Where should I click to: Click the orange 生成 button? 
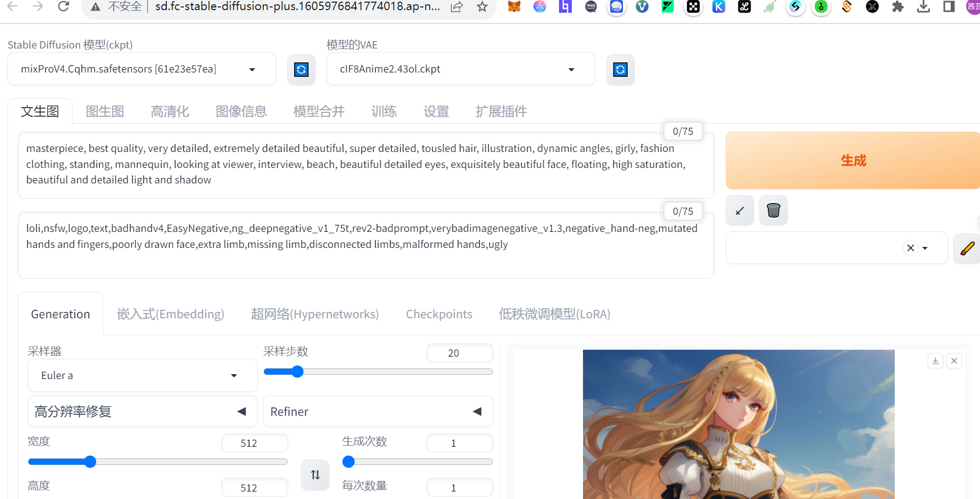point(853,160)
